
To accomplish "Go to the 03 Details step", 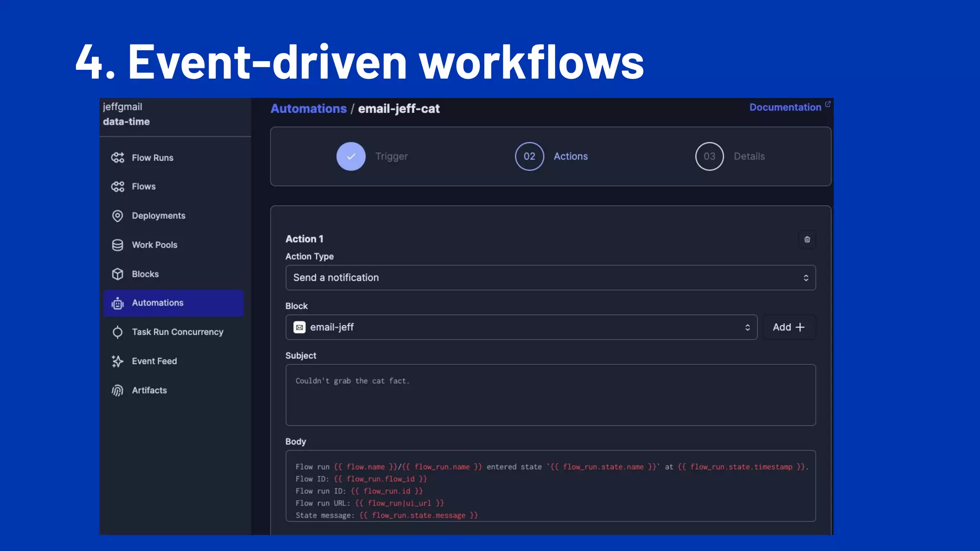I will click(x=709, y=156).
